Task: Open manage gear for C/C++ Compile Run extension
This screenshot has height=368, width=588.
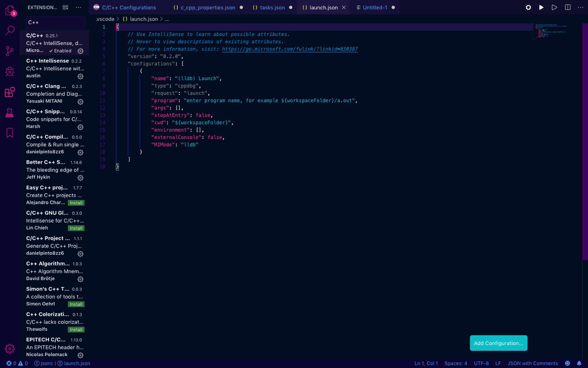Action: [x=80, y=152]
